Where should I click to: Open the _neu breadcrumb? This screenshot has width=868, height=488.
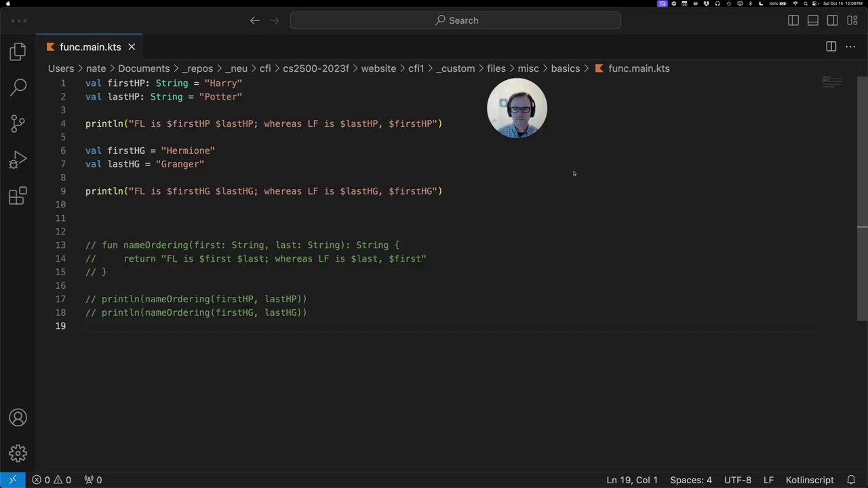(x=236, y=68)
